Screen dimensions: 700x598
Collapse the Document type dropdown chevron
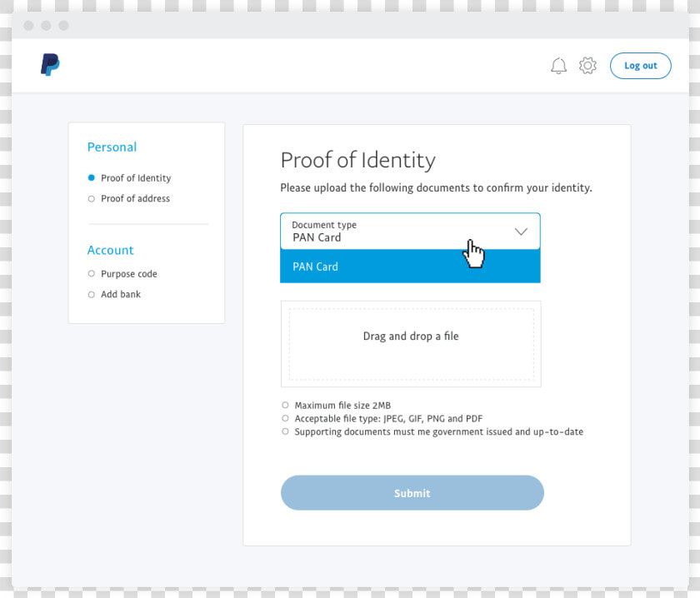coord(521,232)
